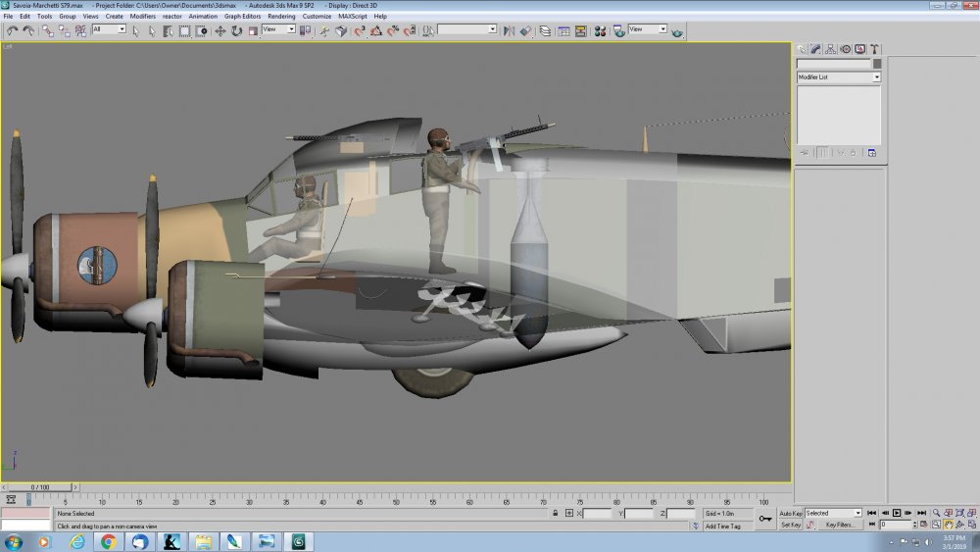Toggle Absolute/Offset transform mode
980x552 pixels.
pos(568,513)
